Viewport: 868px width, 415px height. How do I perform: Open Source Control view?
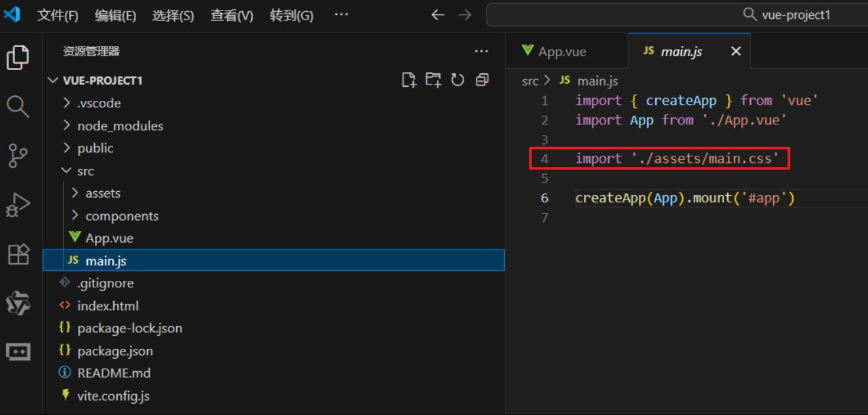[18, 156]
